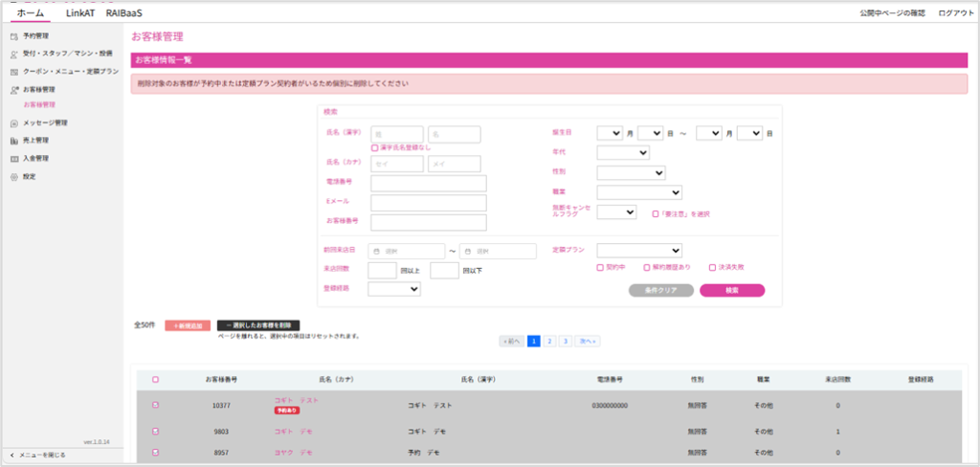Screen dimensions: 980x467
Task: Click the 売上管理 sales chart icon
Action: (x=13, y=141)
